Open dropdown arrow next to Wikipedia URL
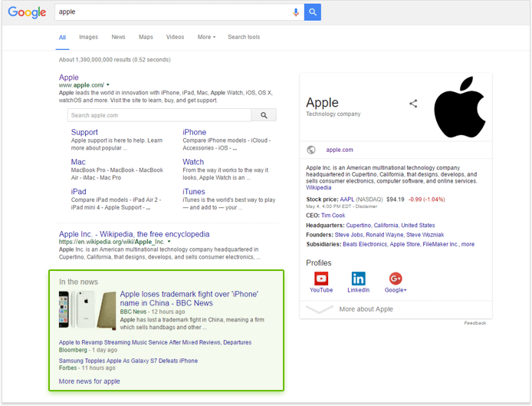The height and width of the screenshot is (406, 532). 169,242
